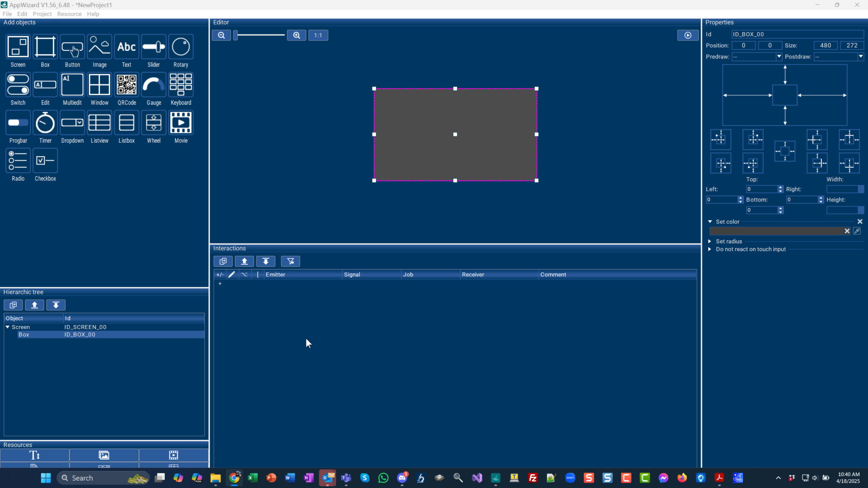Add a Dropdown object
This screenshot has height=488, width=868.
72,123
